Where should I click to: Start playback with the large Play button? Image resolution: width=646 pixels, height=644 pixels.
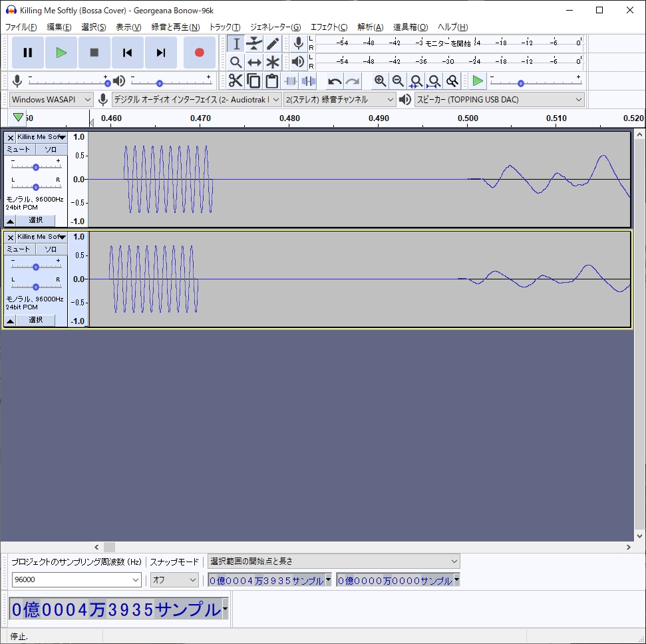click(61, 53)
